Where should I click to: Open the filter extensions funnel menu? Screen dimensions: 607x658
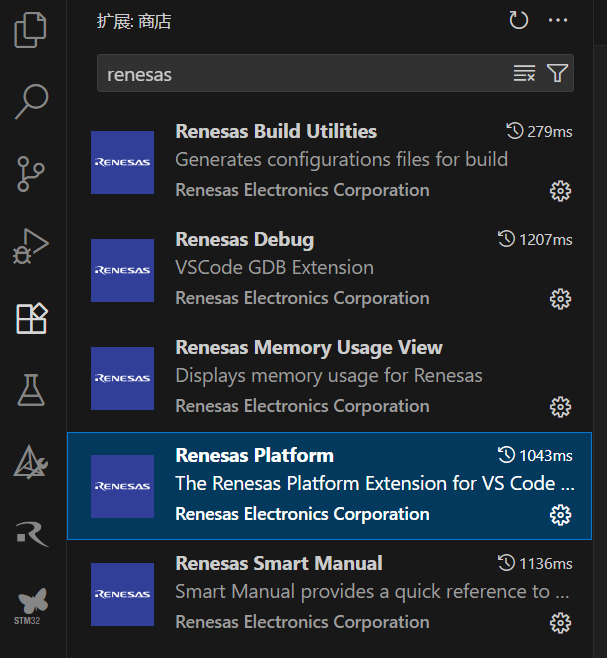click(557, 73)
